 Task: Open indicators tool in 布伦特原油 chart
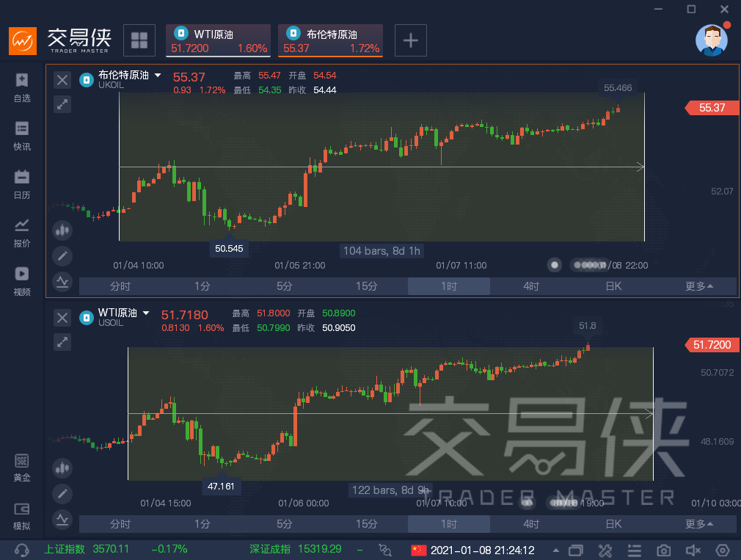tap(62, 282)
